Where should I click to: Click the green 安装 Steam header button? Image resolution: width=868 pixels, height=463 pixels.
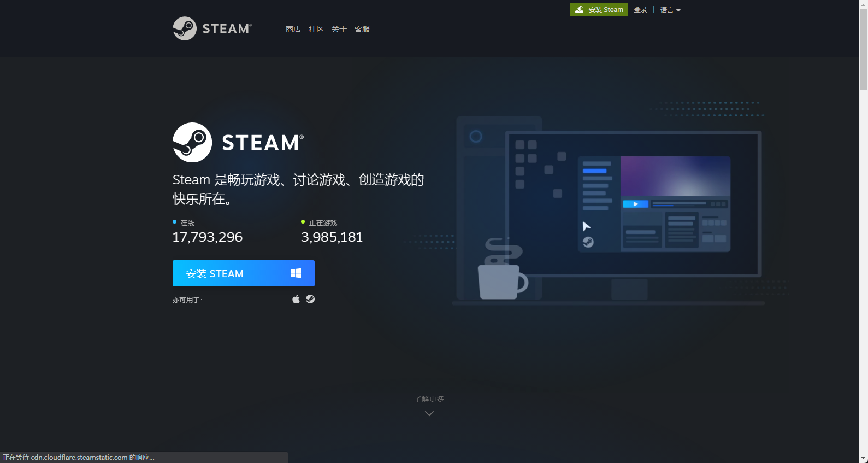599,10
